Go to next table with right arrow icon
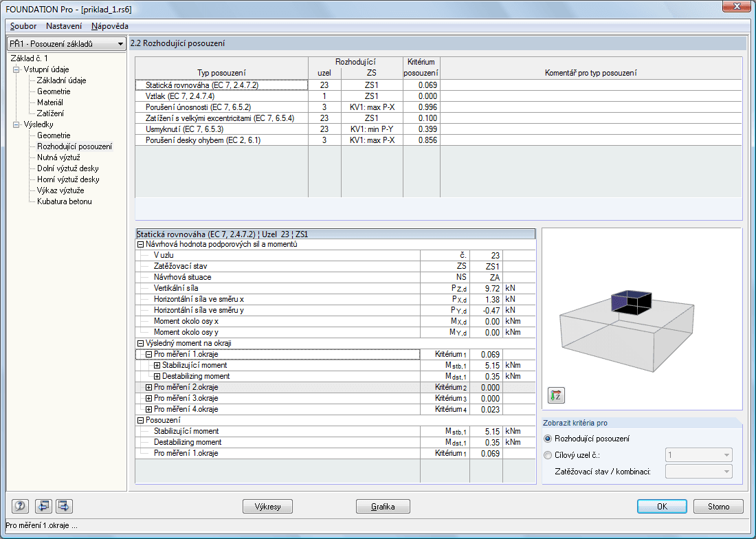Screen dimensions: 756x539 [64, 506]
